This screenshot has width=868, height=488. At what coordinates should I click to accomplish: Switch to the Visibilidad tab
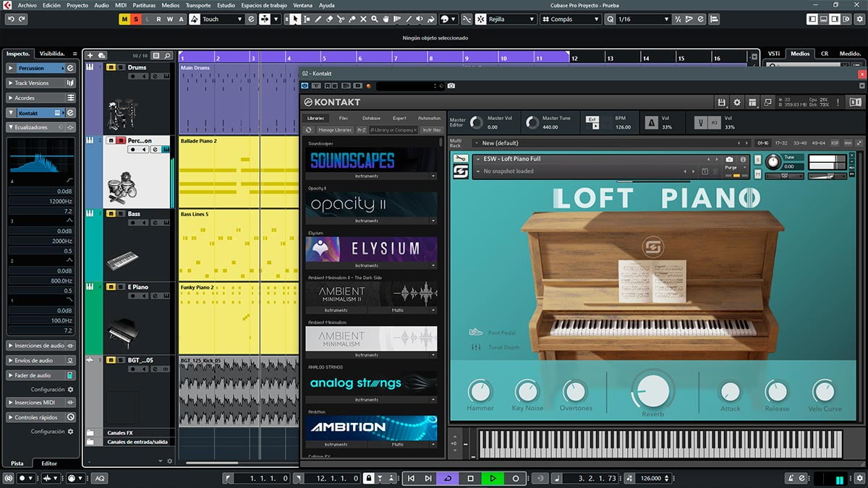click(52, 53)
